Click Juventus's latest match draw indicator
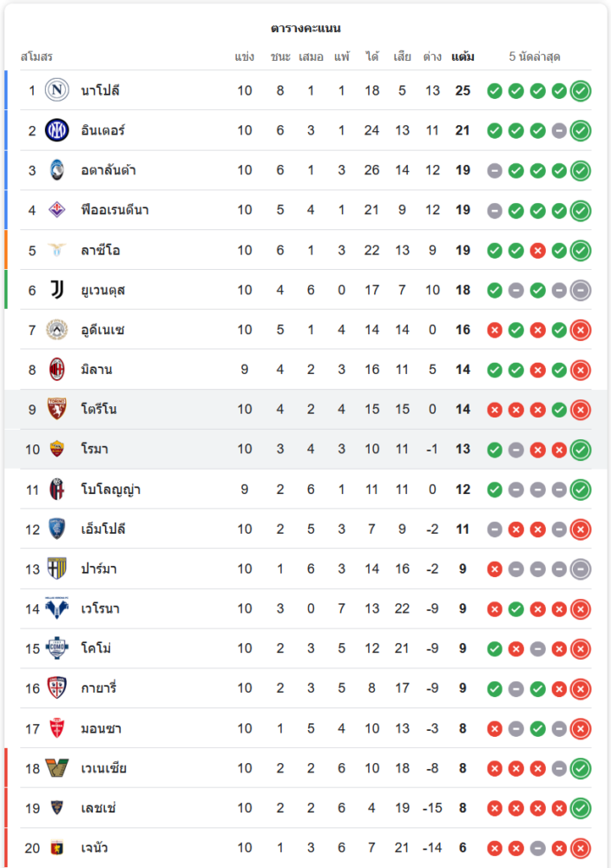611x868 pixels. 581,290
